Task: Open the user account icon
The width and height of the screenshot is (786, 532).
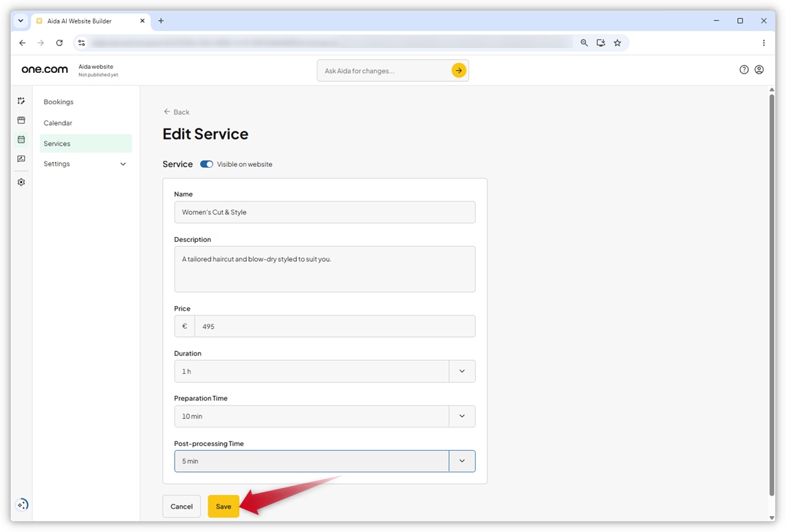Action: point(759,69)
